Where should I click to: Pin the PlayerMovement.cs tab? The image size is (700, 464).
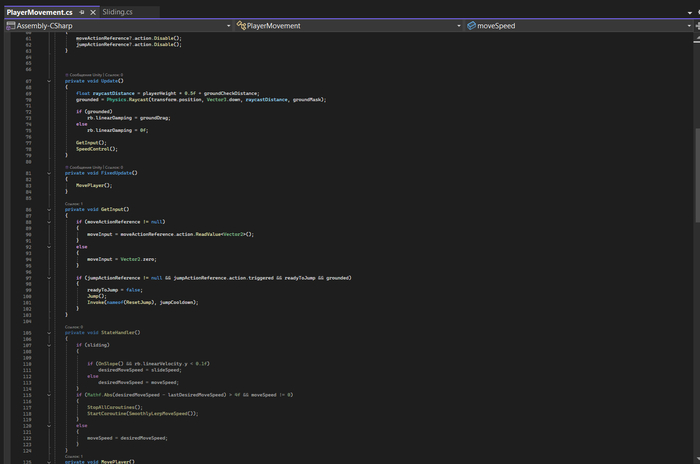[82, 12]
